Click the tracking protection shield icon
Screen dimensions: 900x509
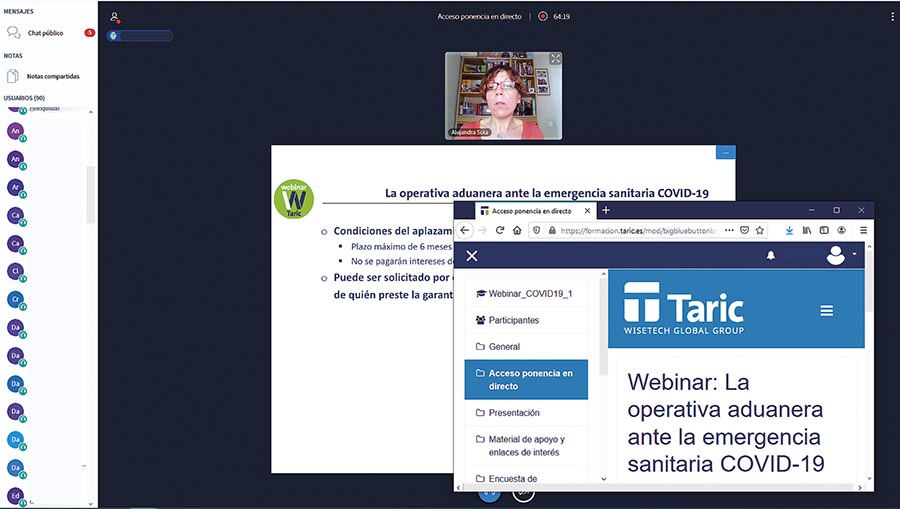(537, 230)
